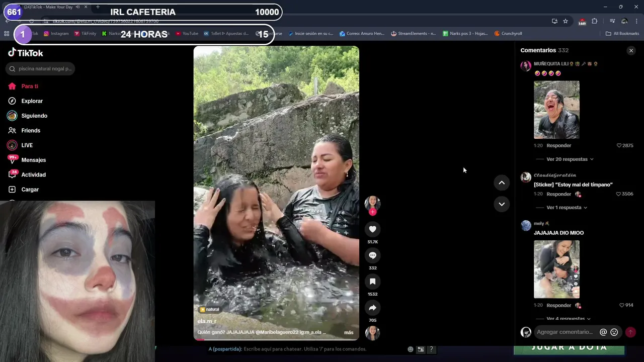Post the comment with red arrow button

click(630, 332)
